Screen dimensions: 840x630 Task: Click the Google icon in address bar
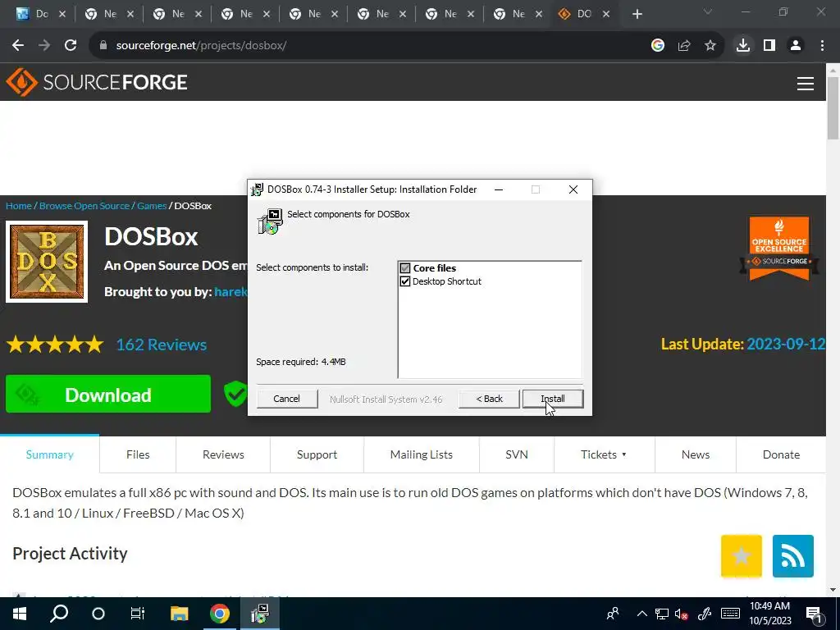657,46
